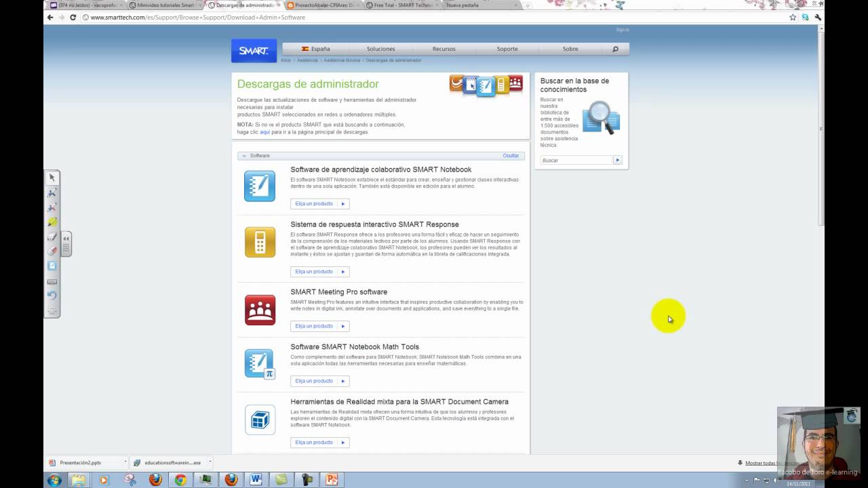The image size is (868, 488).
Task: Switch to the Minivideo tutoriales Smart tab
Action: 163,5
